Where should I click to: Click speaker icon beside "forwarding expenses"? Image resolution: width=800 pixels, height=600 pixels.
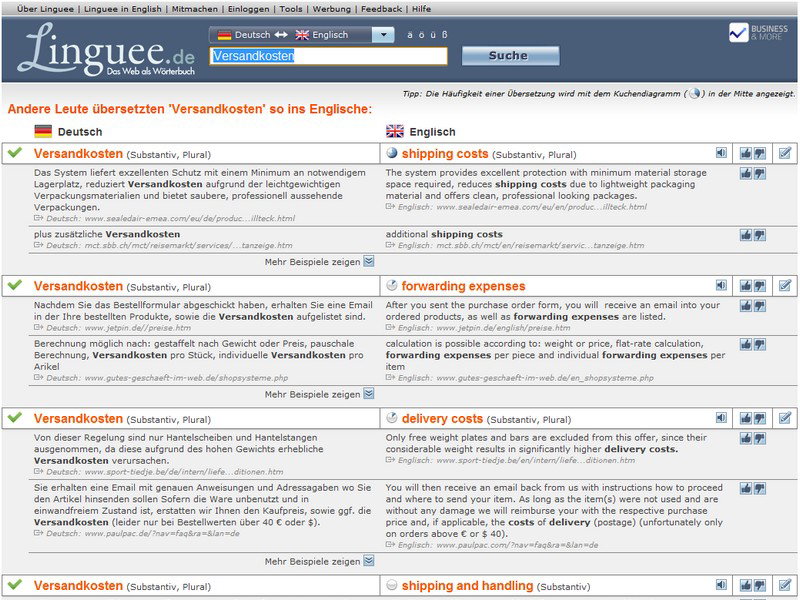click(721, 285)
